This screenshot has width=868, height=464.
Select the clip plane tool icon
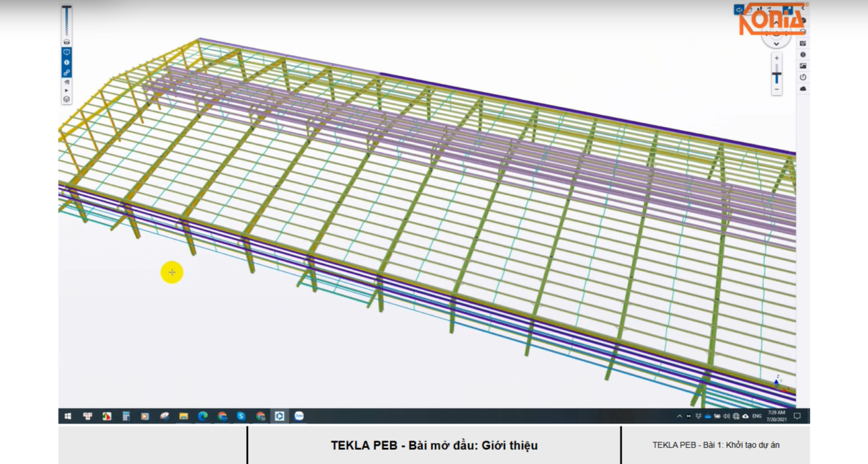[x=66, y=82]
